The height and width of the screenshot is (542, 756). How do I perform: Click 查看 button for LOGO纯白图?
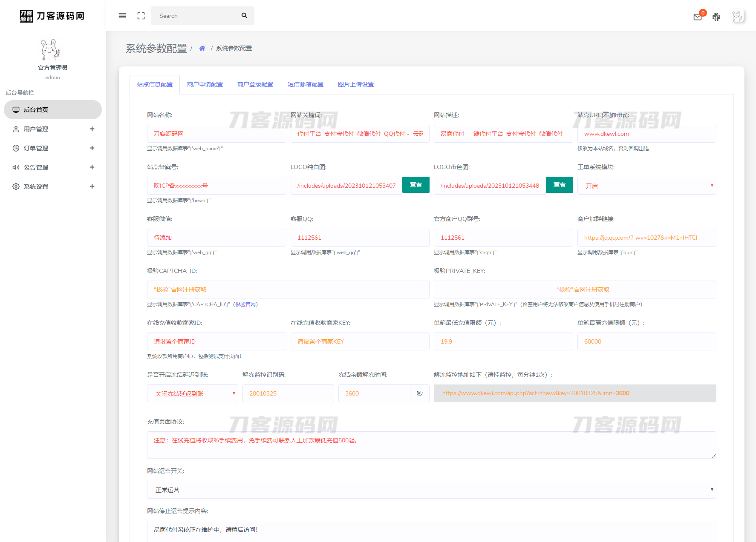click(x=416, y=185)
